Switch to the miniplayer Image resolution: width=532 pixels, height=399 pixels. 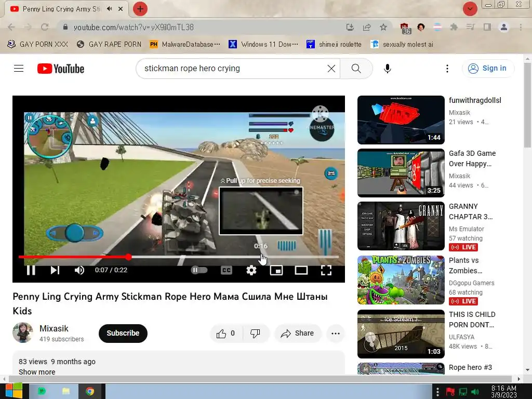(276, 270)
